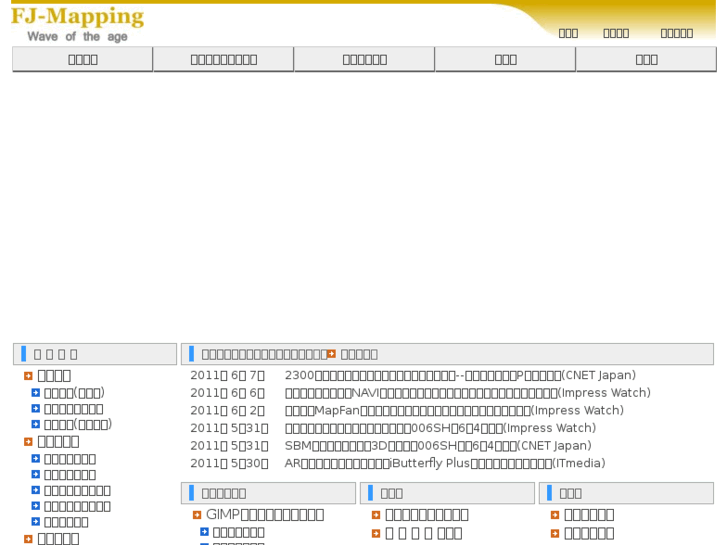The height and width of the screenshot is (545, 727).
Task: Open the SBM 3D 006SH headline
Action: coord(438,446)
